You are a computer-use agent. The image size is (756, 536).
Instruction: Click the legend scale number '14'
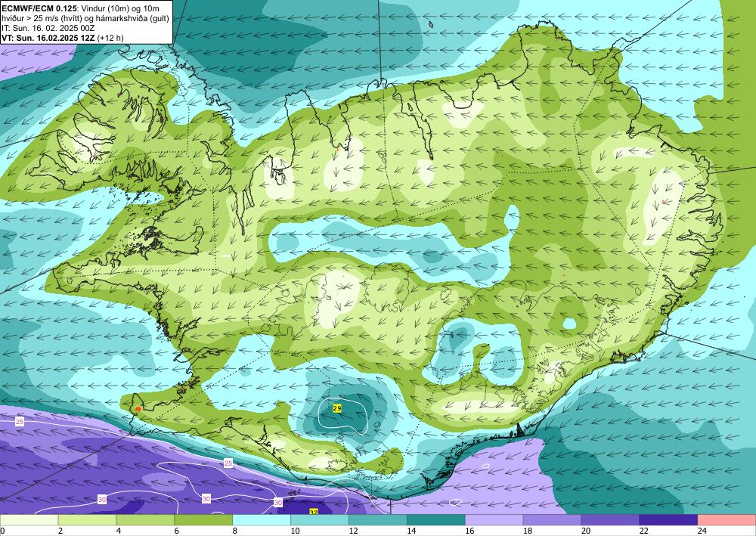[x=412, y=531]
